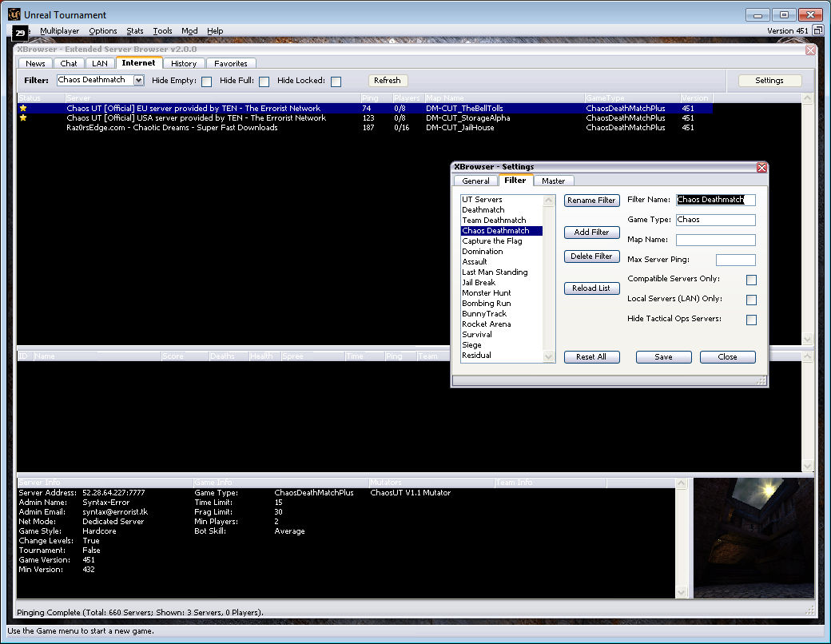Click Close button in Settings dialog
Image resolution: width=831 pixels, height=644 pixels.
[x=728, y=357]
